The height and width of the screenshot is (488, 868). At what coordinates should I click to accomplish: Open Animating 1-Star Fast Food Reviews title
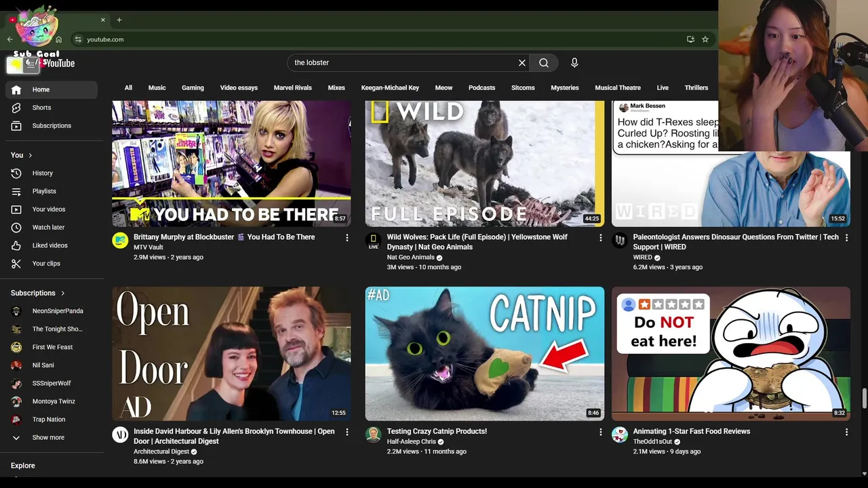click(692, 431)
